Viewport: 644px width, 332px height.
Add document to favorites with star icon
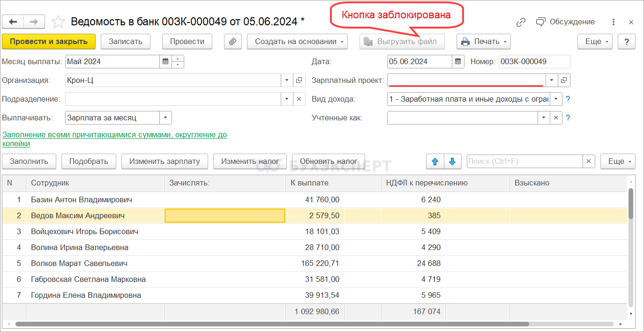coord(58,22)
